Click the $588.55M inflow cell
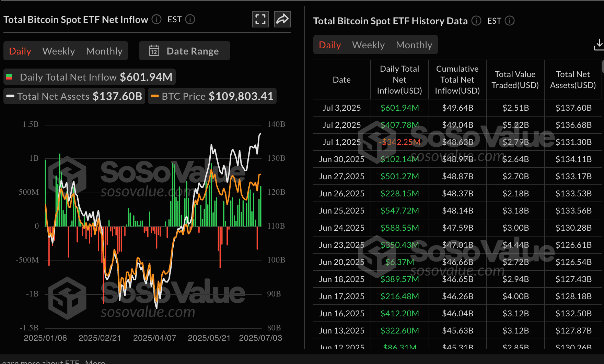 tap(399, 228)
